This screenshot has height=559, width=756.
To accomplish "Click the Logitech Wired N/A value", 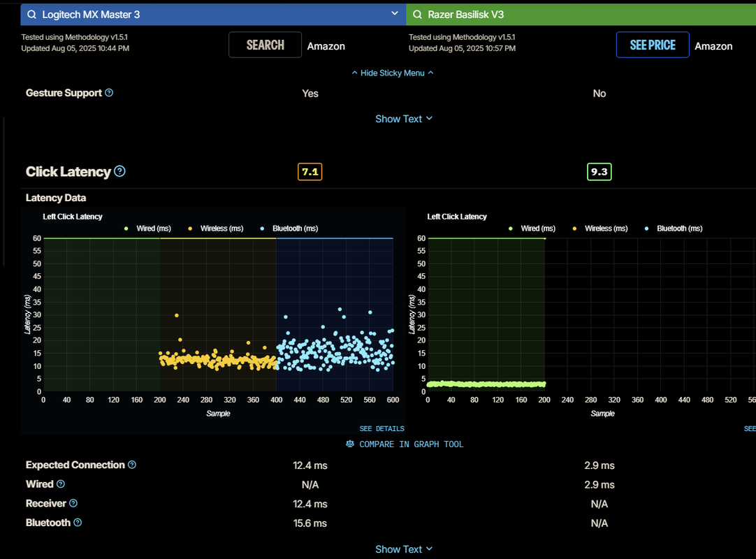I will (x=310, y=485).
